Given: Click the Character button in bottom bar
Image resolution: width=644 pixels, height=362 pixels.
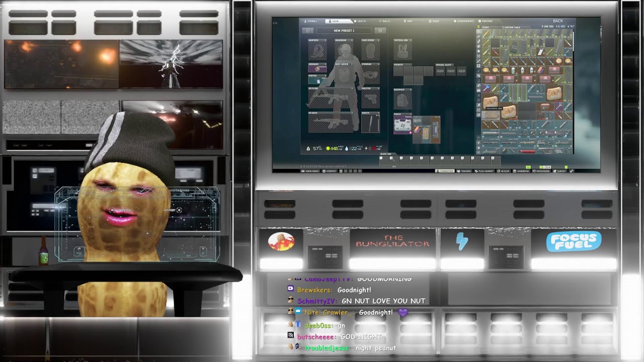Looking at the screenshot, I should coord(445,171).
